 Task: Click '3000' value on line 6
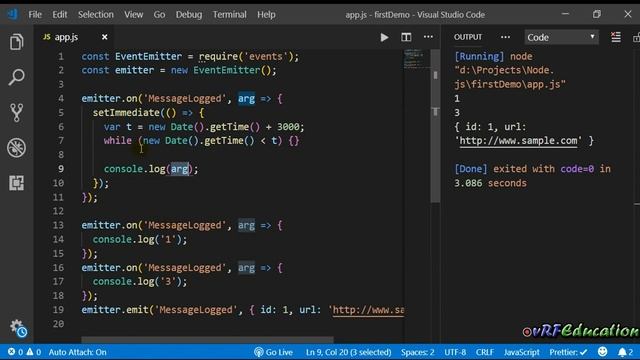(288, 127)
